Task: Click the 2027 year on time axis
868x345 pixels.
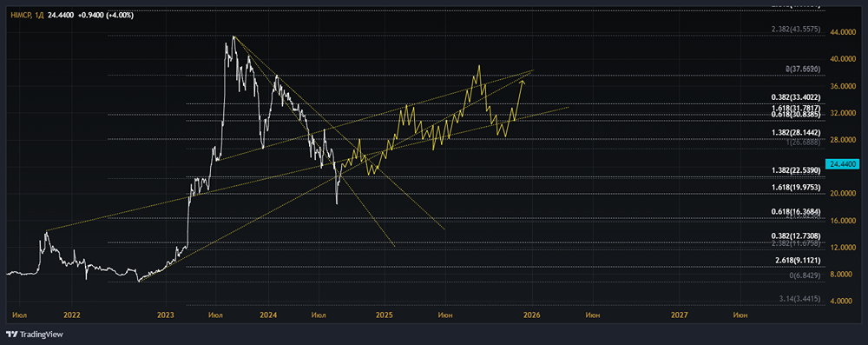Action: [680, 315]
